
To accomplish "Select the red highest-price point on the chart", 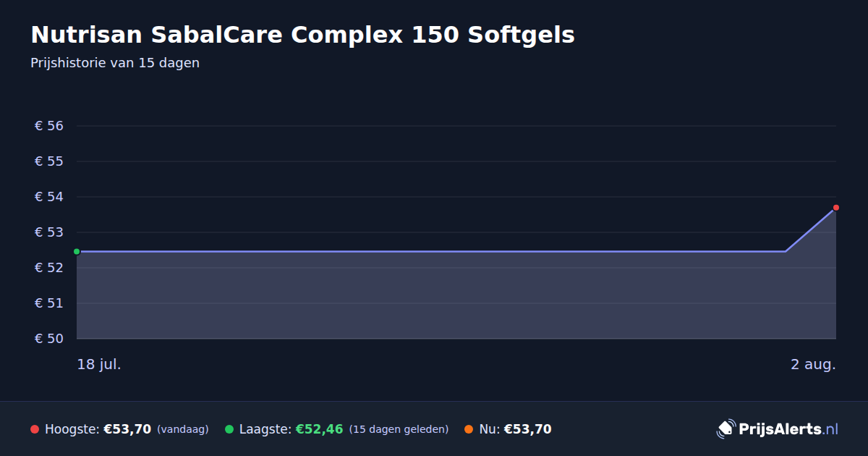I will coord(835,208).
